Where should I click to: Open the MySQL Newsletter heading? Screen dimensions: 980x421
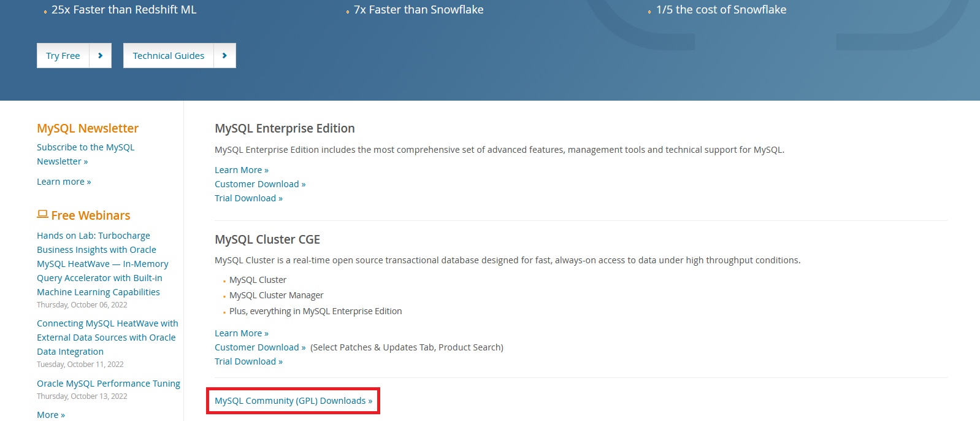[x=88, y=128]
